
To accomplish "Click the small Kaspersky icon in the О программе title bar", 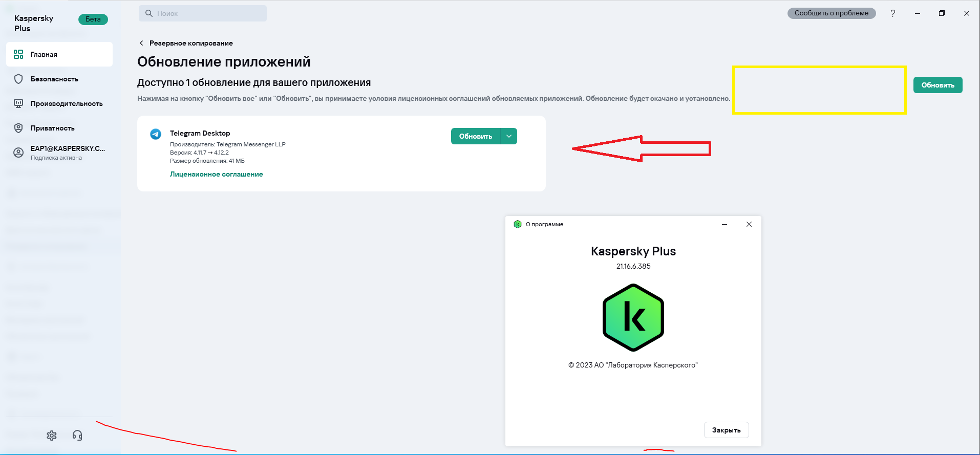I will point(518,224).
